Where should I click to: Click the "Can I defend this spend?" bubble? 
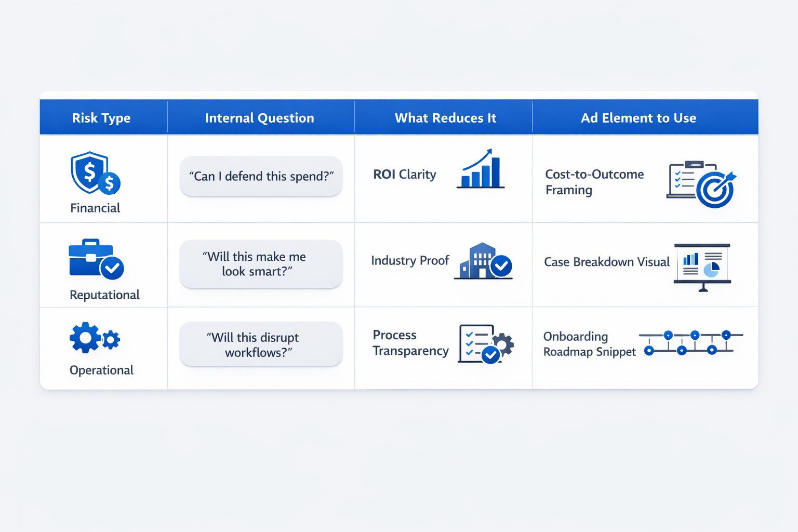[261, 176]
